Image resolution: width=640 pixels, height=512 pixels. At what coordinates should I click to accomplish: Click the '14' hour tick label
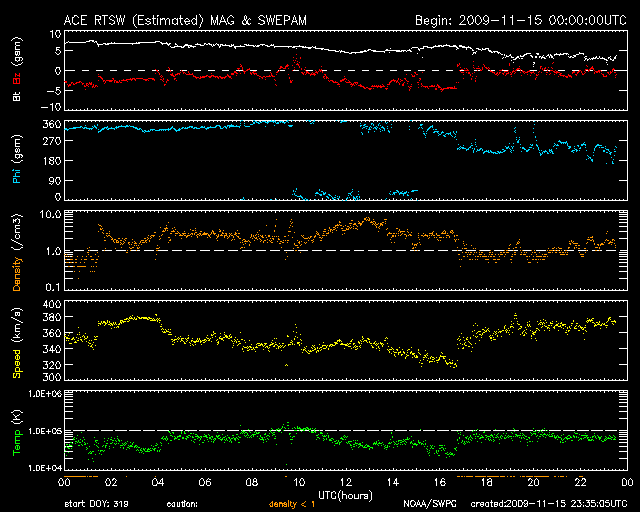(393, 483)
